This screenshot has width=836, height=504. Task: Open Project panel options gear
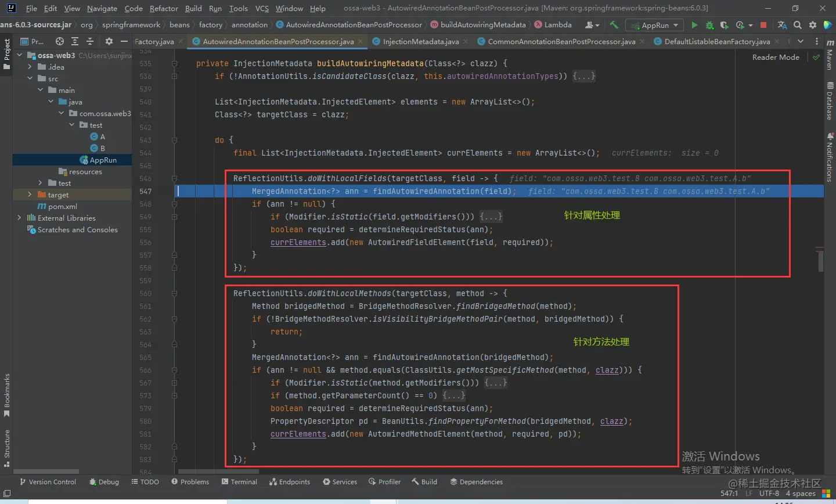point(109,41)
